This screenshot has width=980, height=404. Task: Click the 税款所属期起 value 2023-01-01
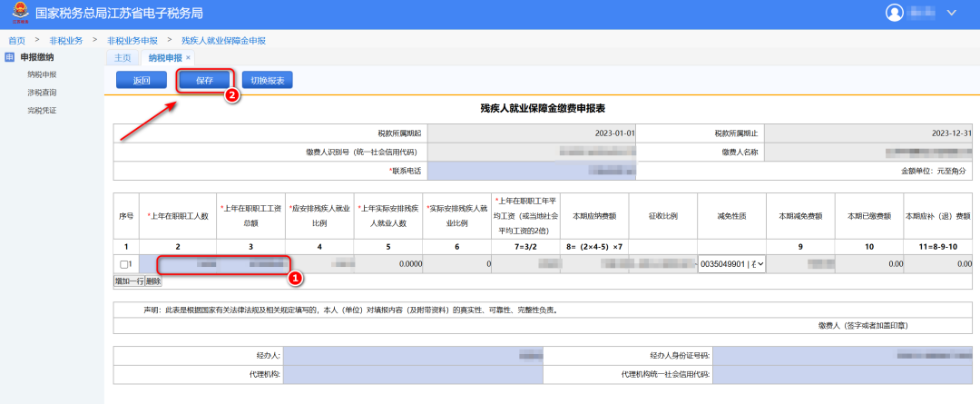615,133
